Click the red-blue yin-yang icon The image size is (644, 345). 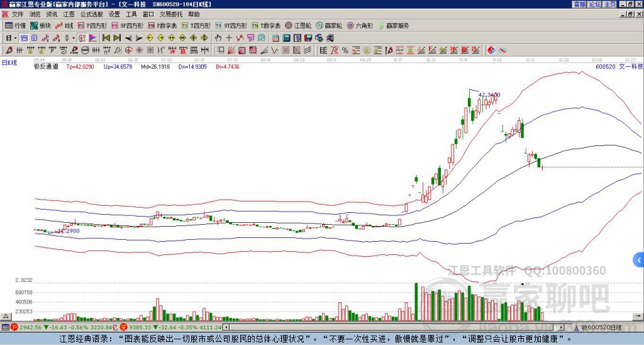(491, 50)
